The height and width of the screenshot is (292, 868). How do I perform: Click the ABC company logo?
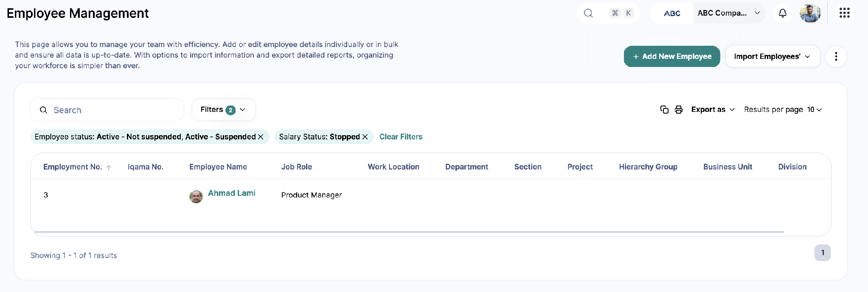[x=672, y=13]
